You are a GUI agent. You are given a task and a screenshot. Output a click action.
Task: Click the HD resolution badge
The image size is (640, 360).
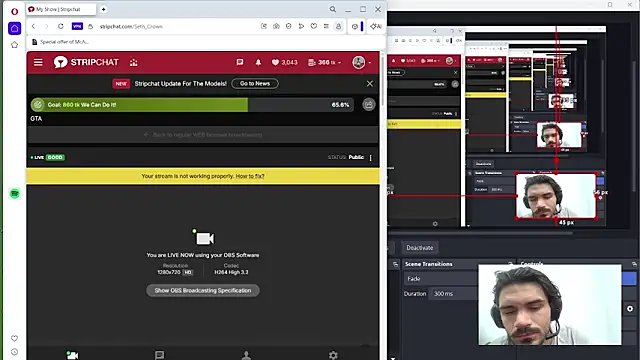(x=187, y=272)
